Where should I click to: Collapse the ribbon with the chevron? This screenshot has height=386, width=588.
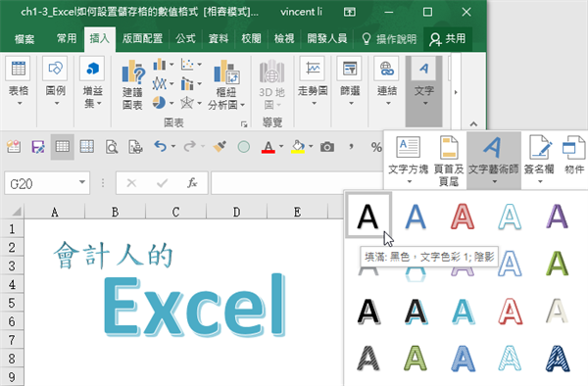pos(473,123)
